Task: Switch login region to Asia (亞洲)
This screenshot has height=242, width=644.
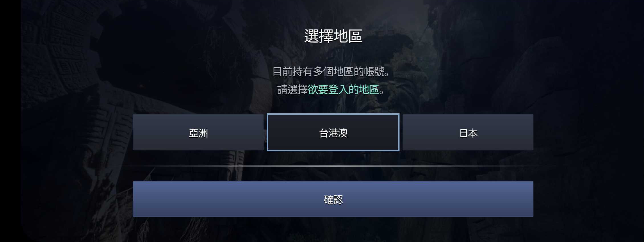Action: tap(198, 132)
